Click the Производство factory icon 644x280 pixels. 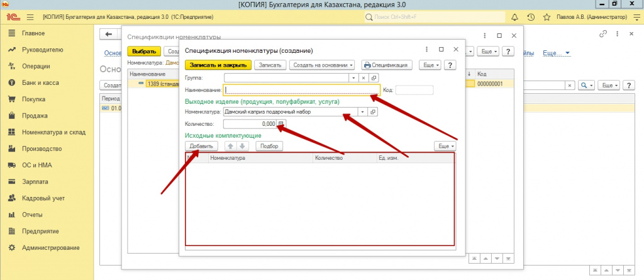pos(12,149)
